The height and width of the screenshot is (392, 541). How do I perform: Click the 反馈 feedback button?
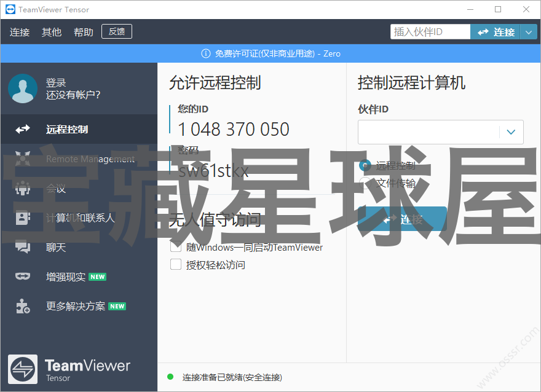(x=117, y=31)
